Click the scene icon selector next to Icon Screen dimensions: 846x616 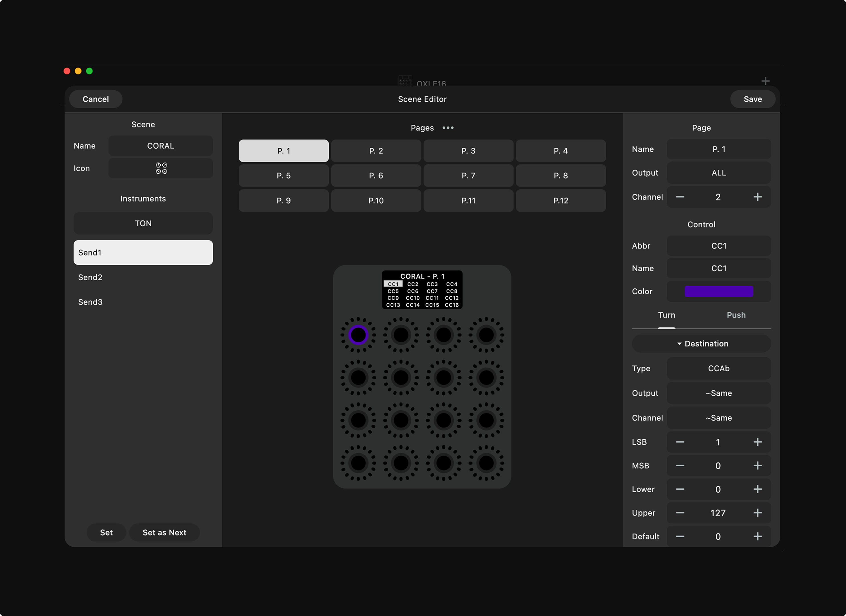(x=160, y=168)
